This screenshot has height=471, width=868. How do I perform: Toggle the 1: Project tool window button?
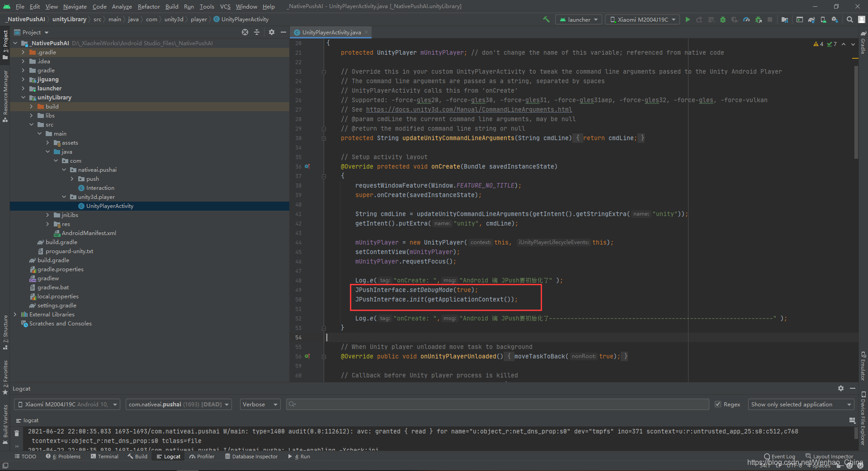pos(5,44)
